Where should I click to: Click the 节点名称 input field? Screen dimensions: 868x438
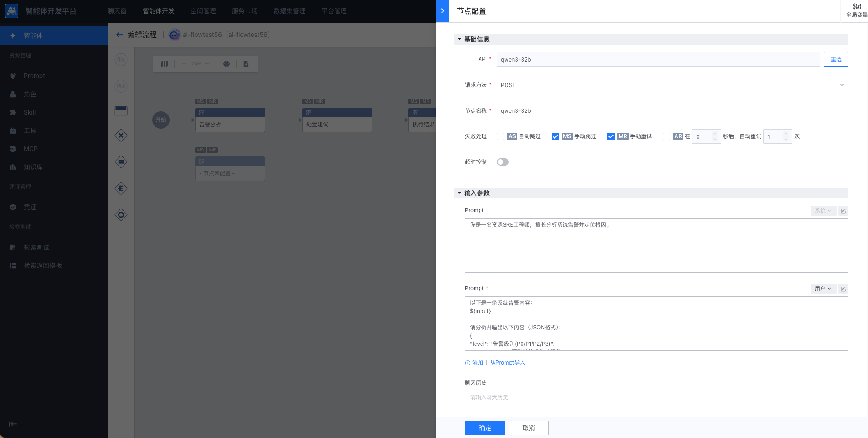[x=672, y=111]
